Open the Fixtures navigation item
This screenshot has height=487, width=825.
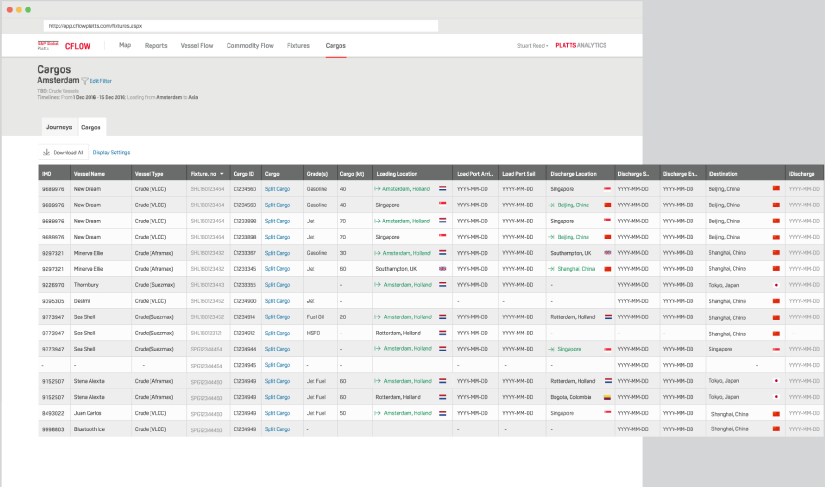[298, 46]
